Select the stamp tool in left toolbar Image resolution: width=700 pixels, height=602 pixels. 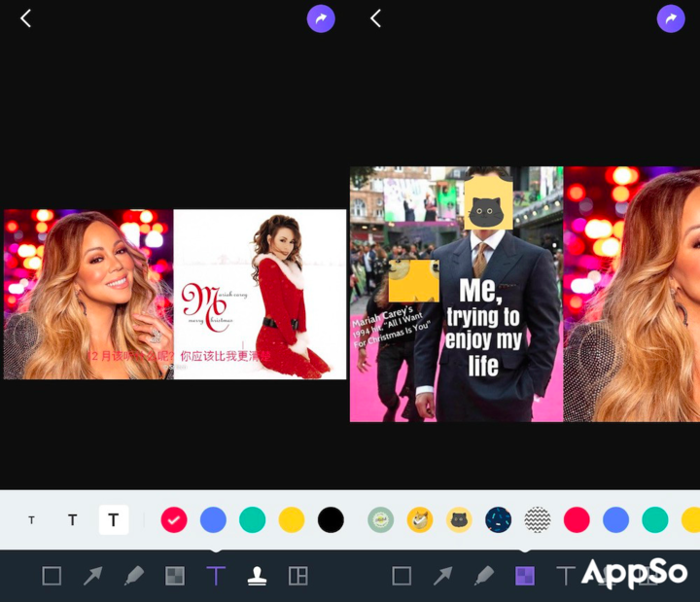(257, 576)
